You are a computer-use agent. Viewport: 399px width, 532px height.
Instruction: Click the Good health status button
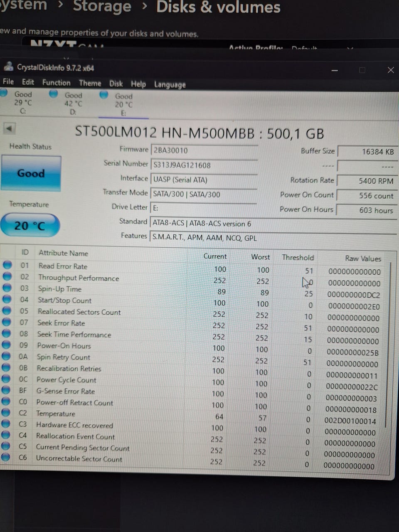click(x=31, y=173)
